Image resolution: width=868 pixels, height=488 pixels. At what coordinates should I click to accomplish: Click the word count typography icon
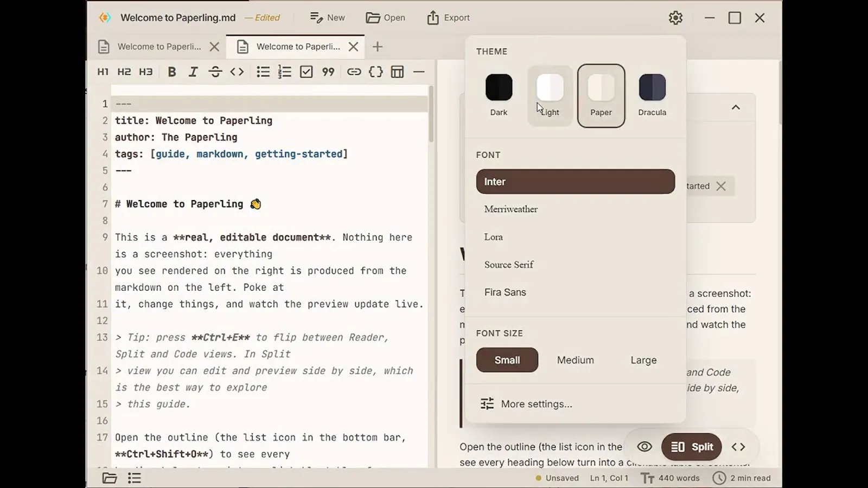(x=648, y=478)
